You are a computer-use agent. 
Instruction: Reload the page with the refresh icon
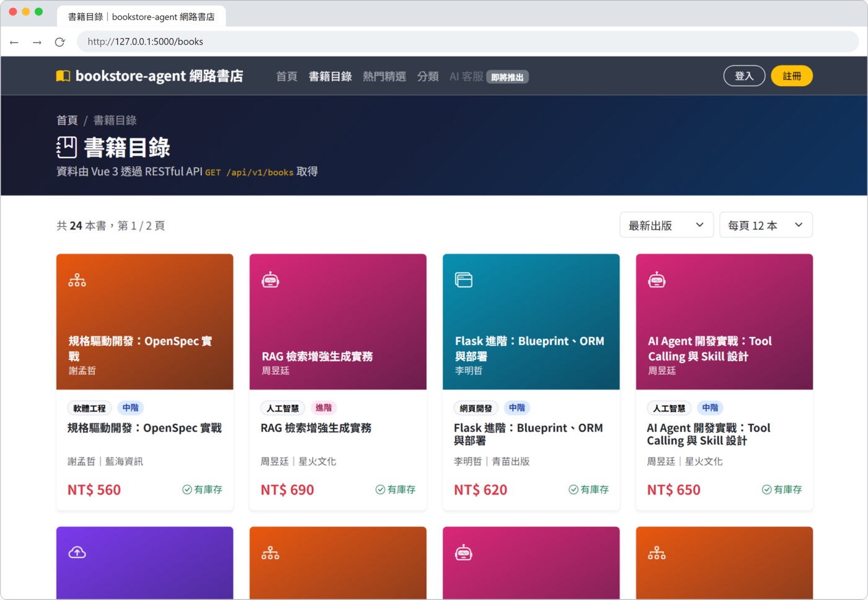click(x=60, y=42)
